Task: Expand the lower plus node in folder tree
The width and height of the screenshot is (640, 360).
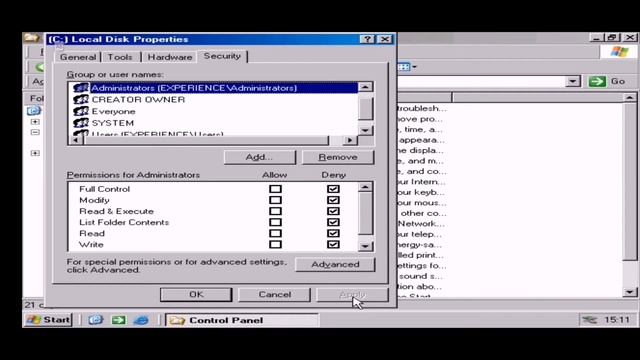Action: [35, 153]
